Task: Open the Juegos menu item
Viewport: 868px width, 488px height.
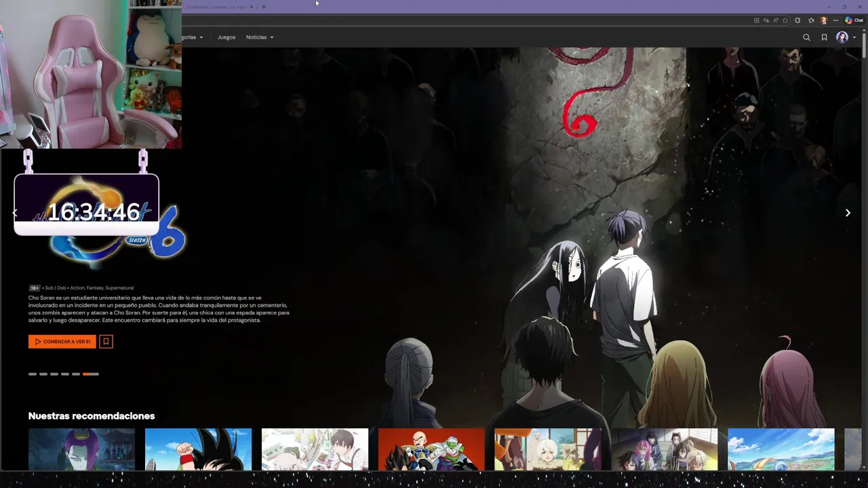Action: 226,37
